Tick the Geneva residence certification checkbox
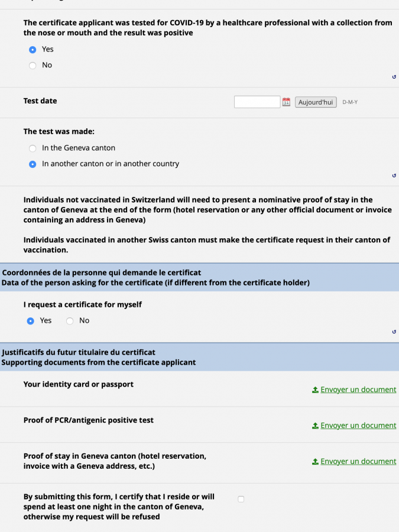 [241, 499]
